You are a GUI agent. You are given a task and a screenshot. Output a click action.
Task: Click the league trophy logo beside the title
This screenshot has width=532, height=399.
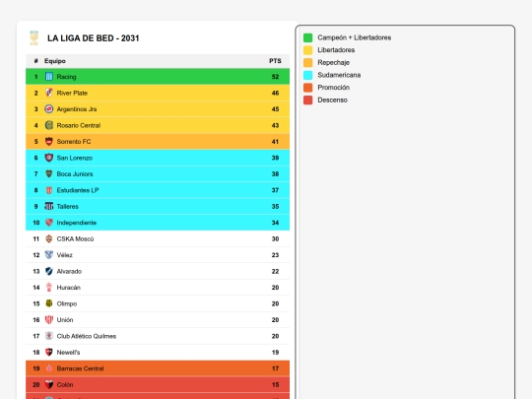[x=33, y=38]
